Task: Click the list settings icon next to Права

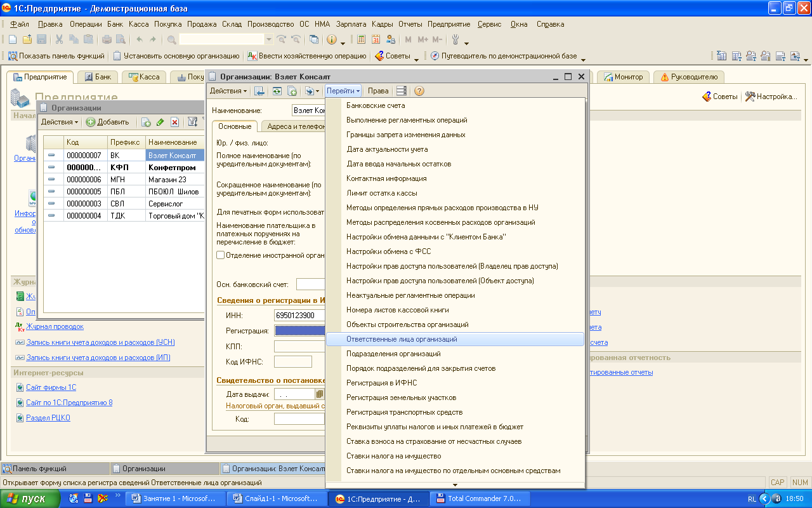Action: point(401,91)
